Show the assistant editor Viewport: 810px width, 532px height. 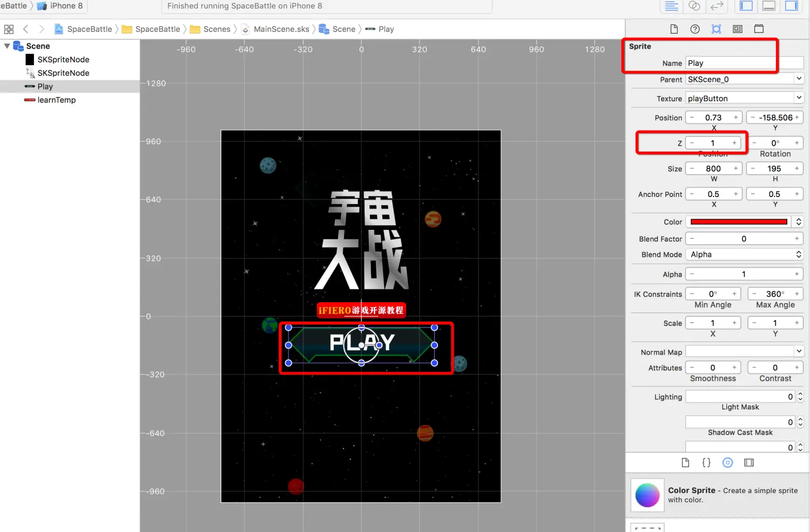(x=694, y=6)
